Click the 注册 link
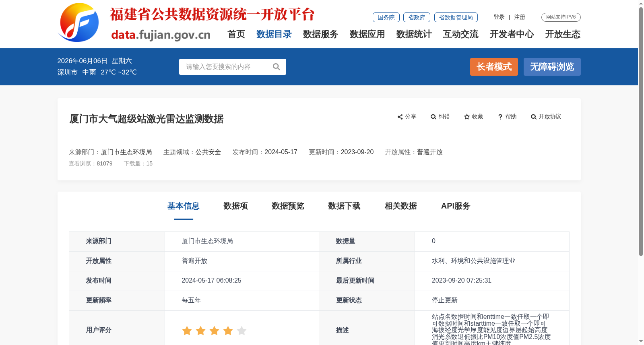This screenshot has width=644, height=345. (520, 17)
